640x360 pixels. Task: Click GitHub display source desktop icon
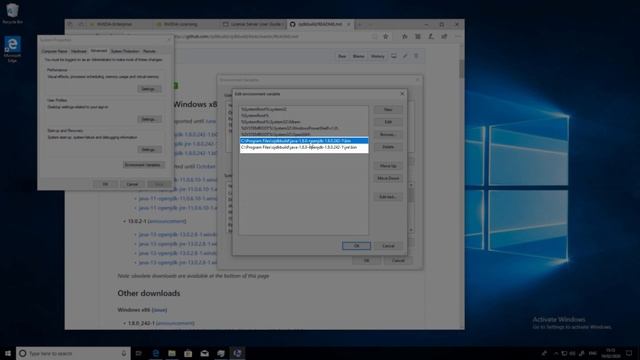point(393,56)
